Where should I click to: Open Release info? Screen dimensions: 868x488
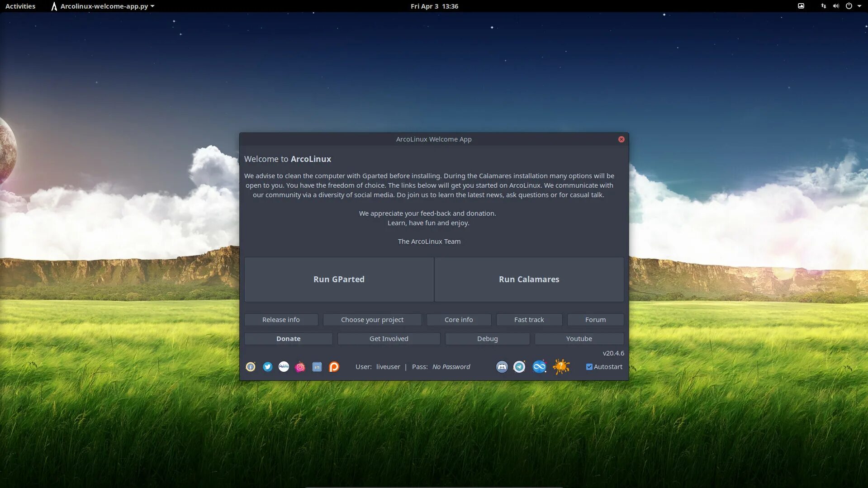(281, 320)
